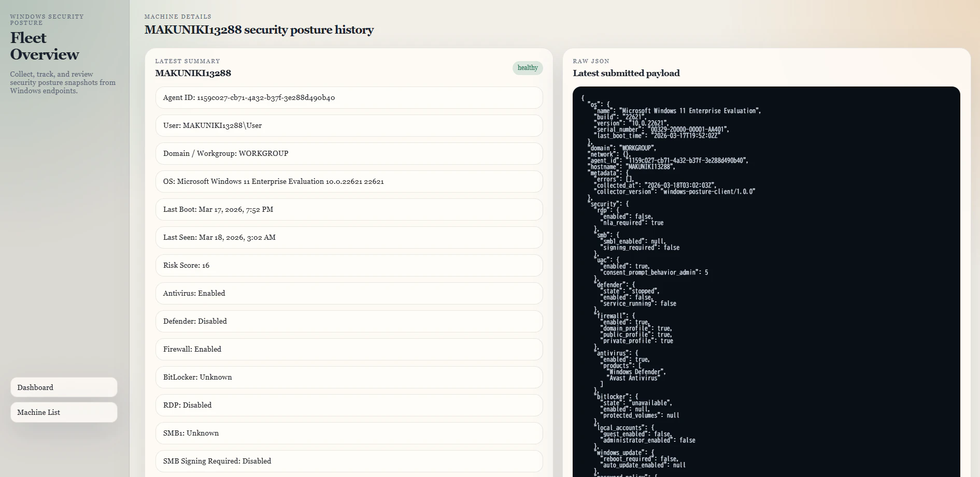Image resolution: width=980 pixels, height=477 pixels.
Task: Click the security posture history heading
Action: coord(259,30)
